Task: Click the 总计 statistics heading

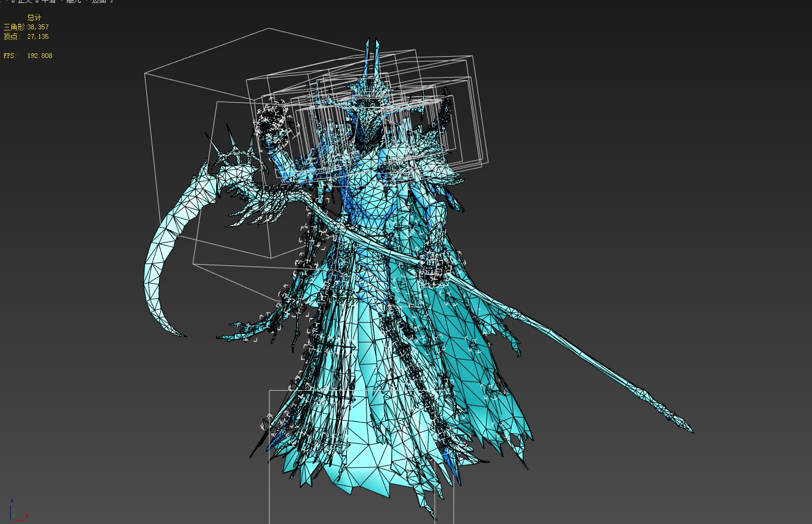Action: tap(34, 17)
